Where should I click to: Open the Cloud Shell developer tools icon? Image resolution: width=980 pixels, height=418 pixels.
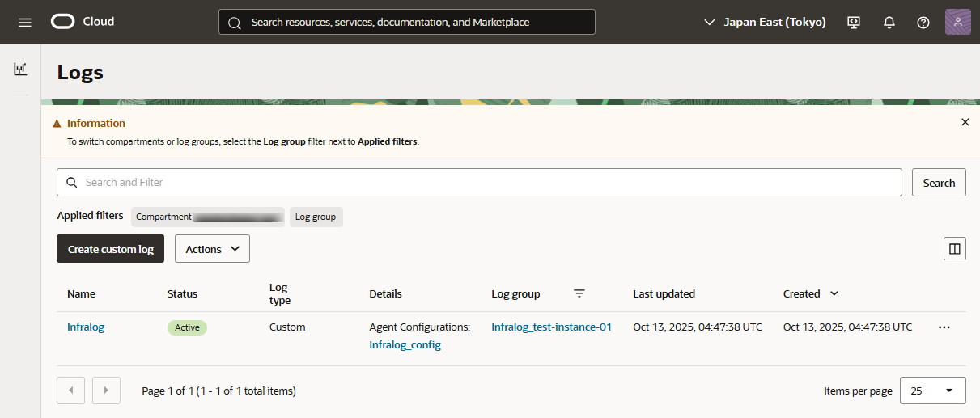click(854, 22)
